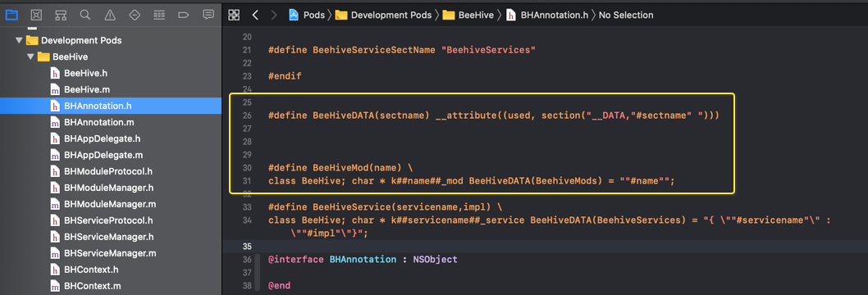
Task: Open BHModuleManager.m in the navigator
Action: (110, 204)
